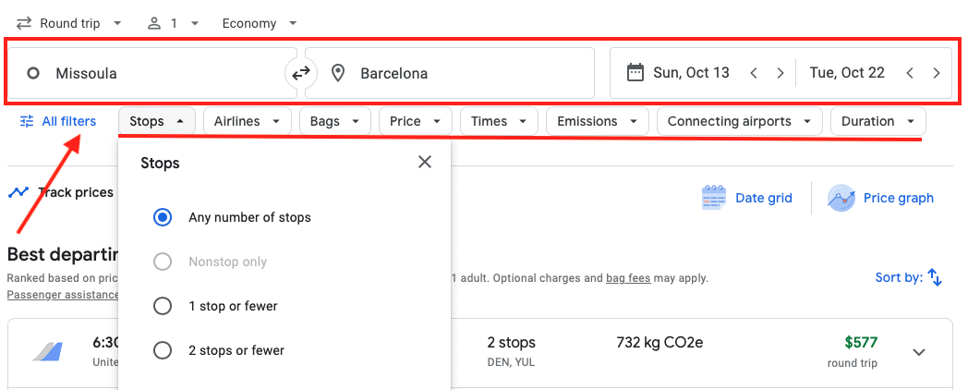Screen dimensions: 980x390
Task: Choose 2 stops or fewer option
Action: [x=163, y=350]
